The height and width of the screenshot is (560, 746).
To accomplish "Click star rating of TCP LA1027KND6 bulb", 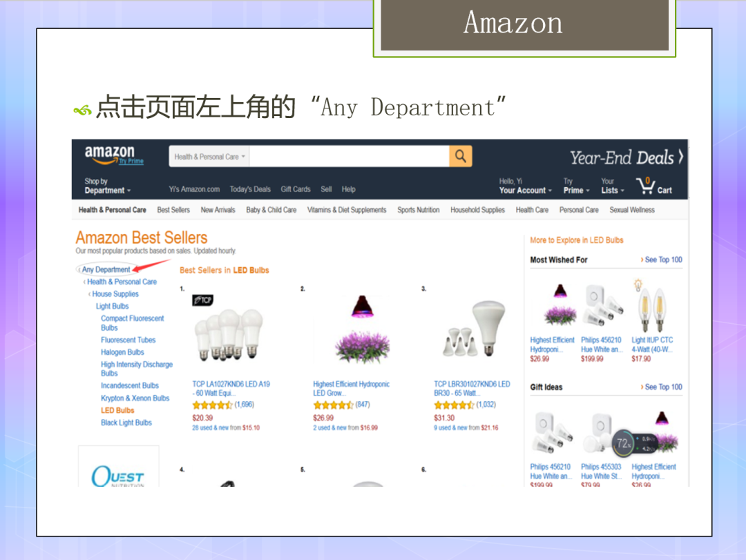I will pos(212,405).
